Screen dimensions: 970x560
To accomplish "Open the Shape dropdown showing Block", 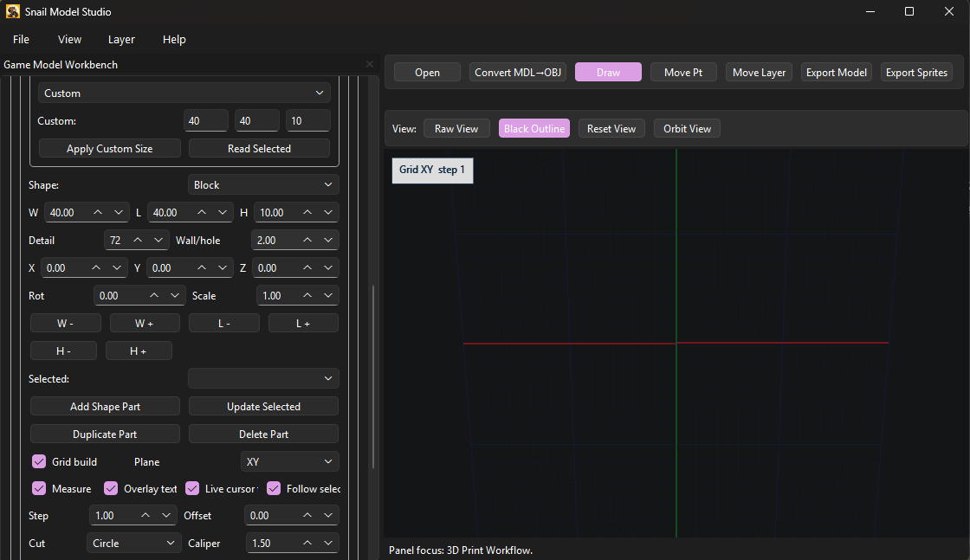I will [263, 185].
